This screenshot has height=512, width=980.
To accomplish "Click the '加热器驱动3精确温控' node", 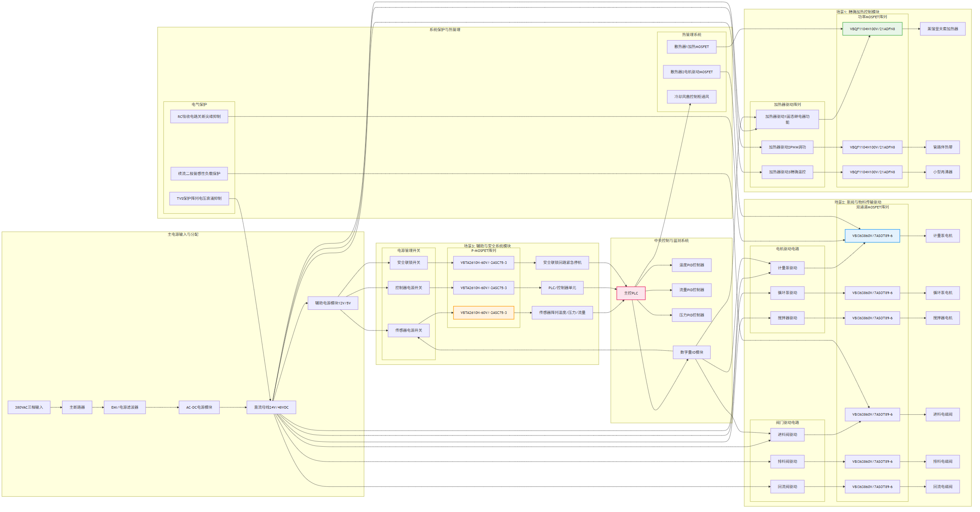I will tap(787, 172).
